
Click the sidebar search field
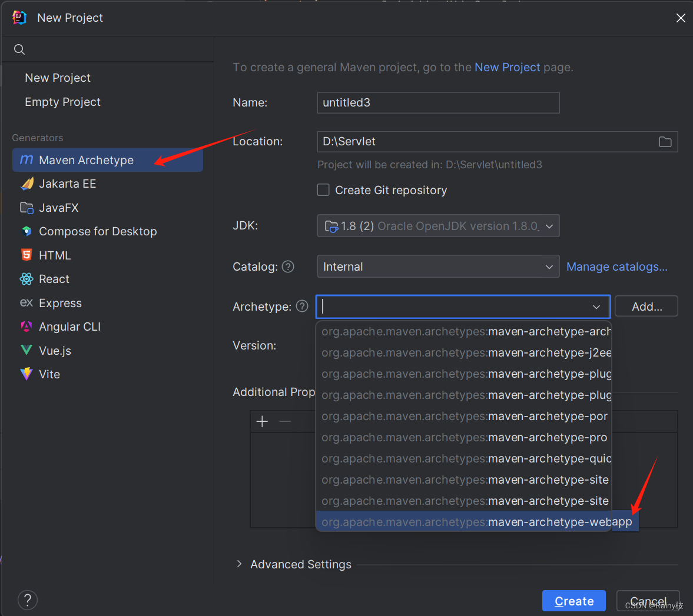click(x=108, y=49)
